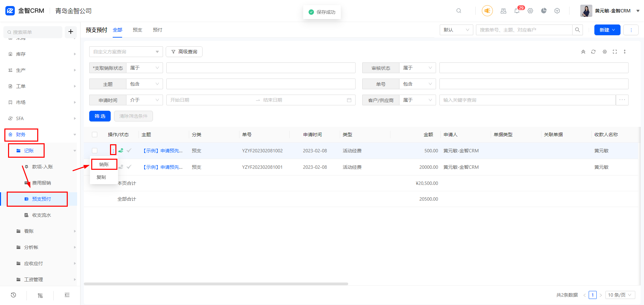The width and height of the screenshot is (644, 305).
Task: Click the 开始日期 date input
Action: 211,100
